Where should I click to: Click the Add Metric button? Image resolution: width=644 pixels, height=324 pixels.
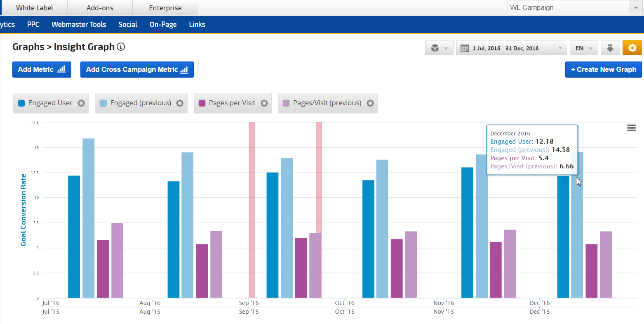pyautogui.click(x=42, y=69)
